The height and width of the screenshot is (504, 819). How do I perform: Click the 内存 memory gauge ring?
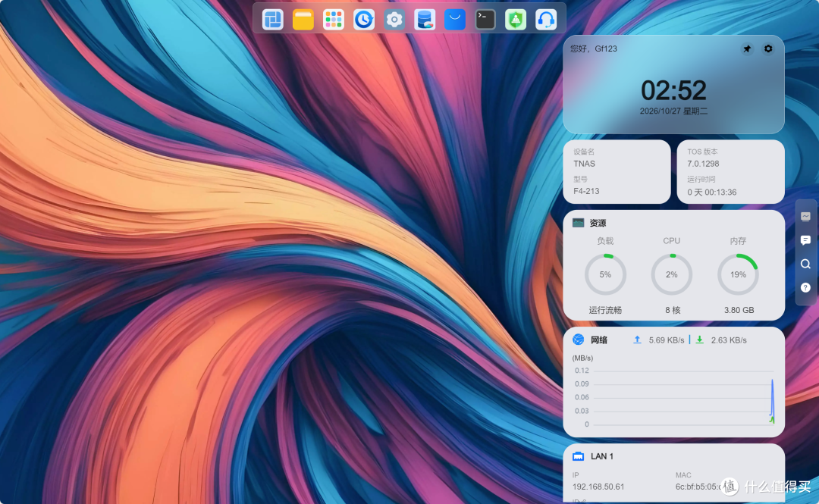tap(738, 274)
